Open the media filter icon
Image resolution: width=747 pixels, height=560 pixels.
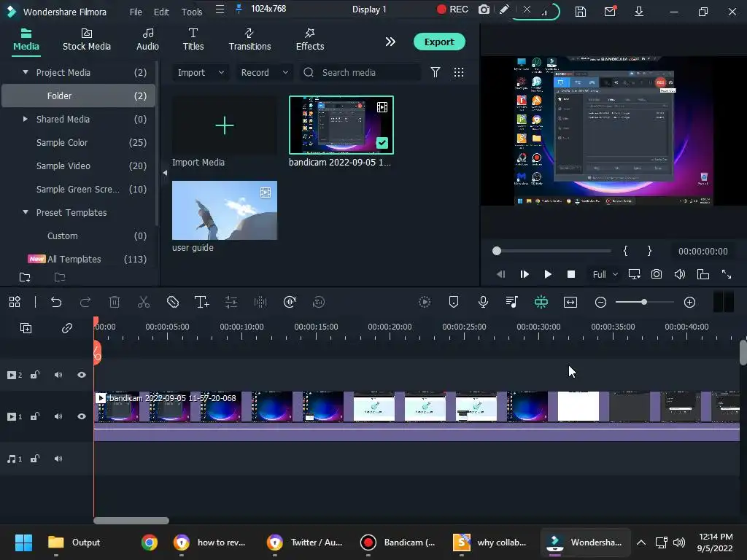[x=435, y=72]
